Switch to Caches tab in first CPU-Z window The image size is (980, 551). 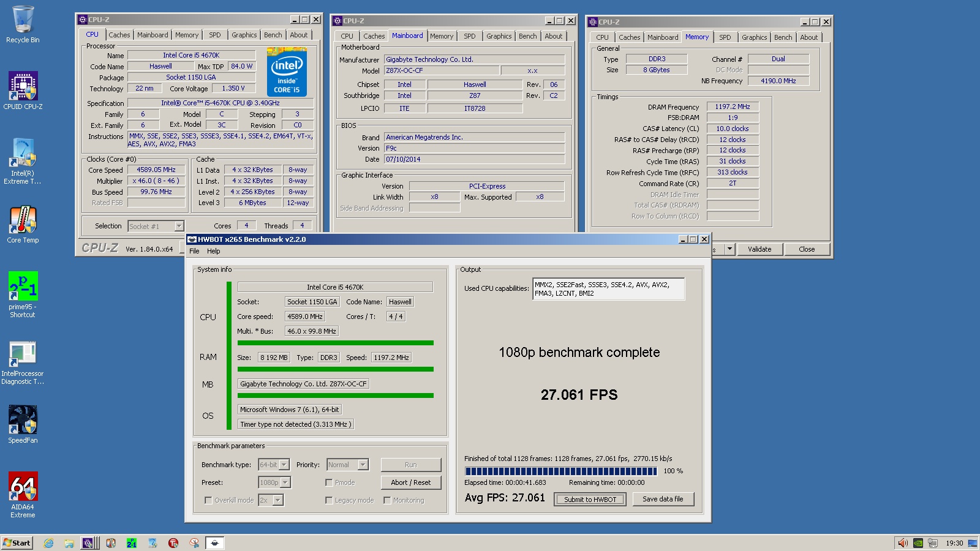[119, 35]
